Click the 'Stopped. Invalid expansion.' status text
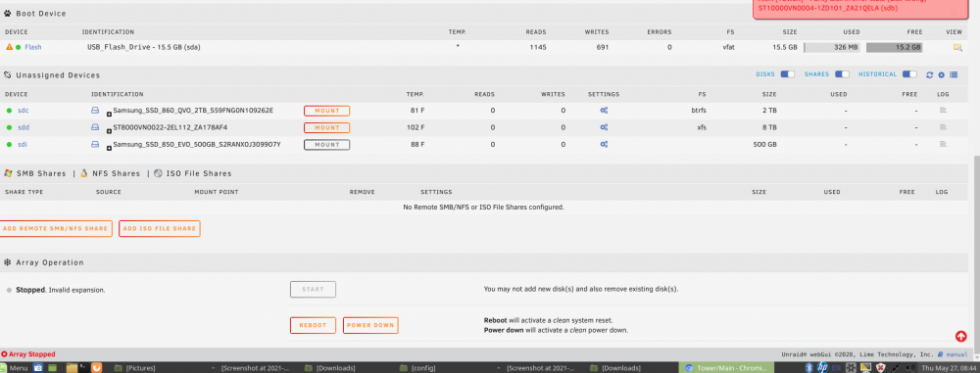The width and height of the screenshot is (980, 373). [60, 290]
